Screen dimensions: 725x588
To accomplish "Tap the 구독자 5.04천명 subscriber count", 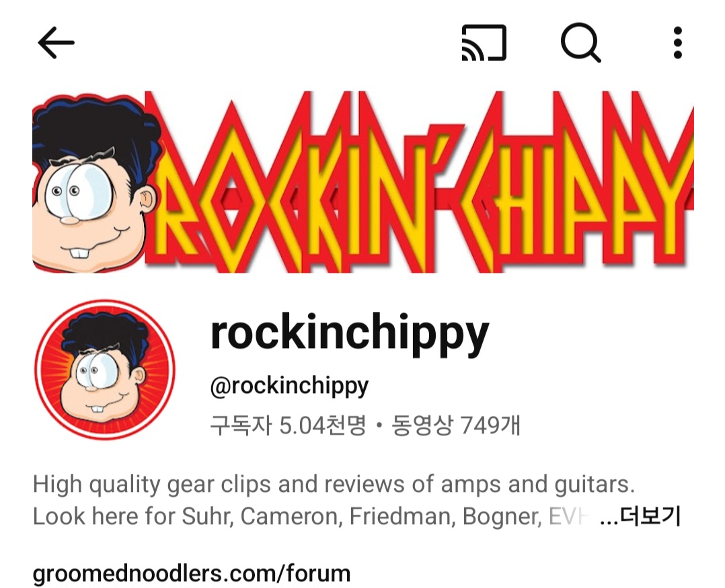I will pos(288,425).
